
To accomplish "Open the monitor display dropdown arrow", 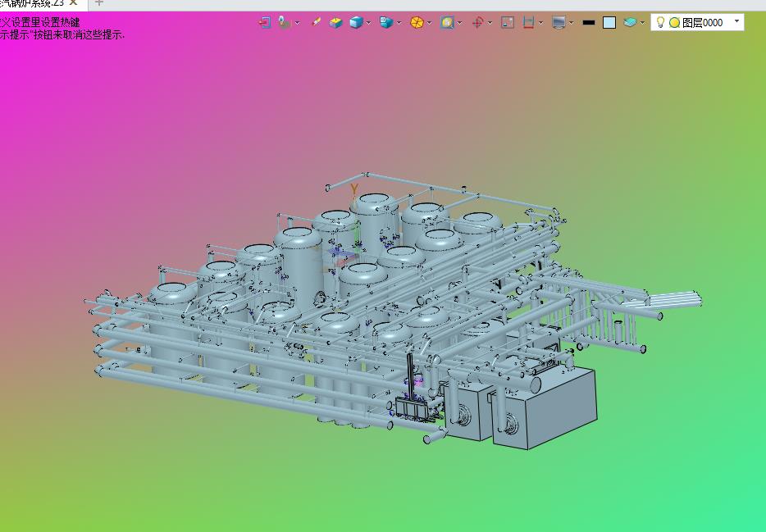I will click(571, 22).
